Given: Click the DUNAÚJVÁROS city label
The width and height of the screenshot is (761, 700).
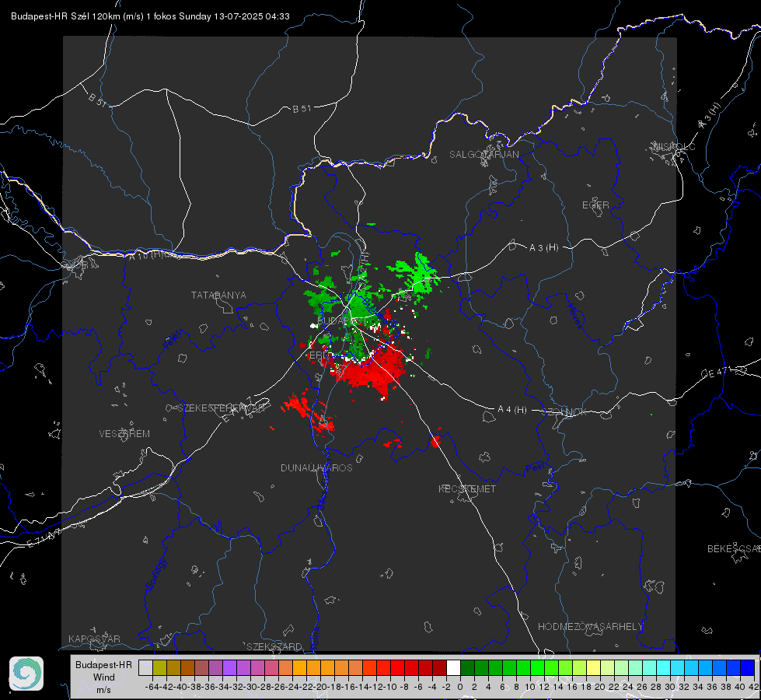Looking at the screenshot, I should tap(316, 467).
